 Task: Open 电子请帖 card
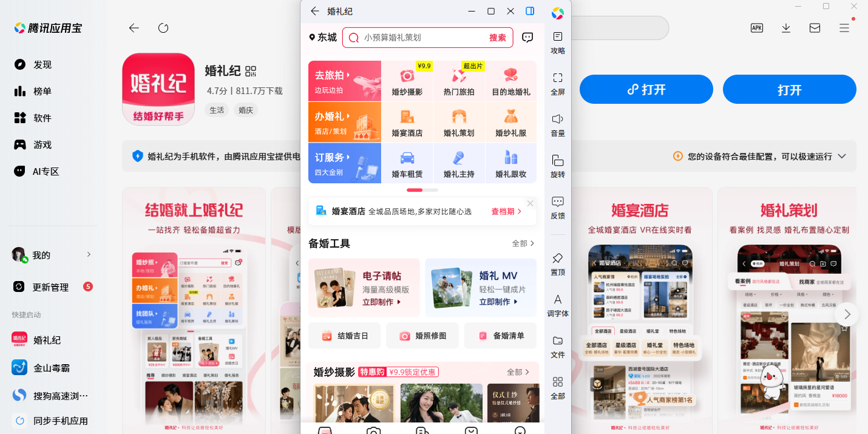(364, 288)
